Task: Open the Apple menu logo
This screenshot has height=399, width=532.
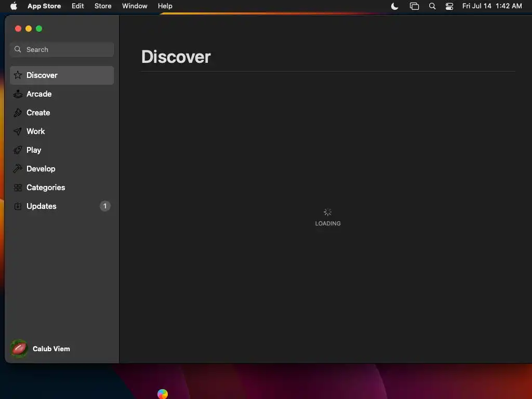Action: click(x=14, y=6)
